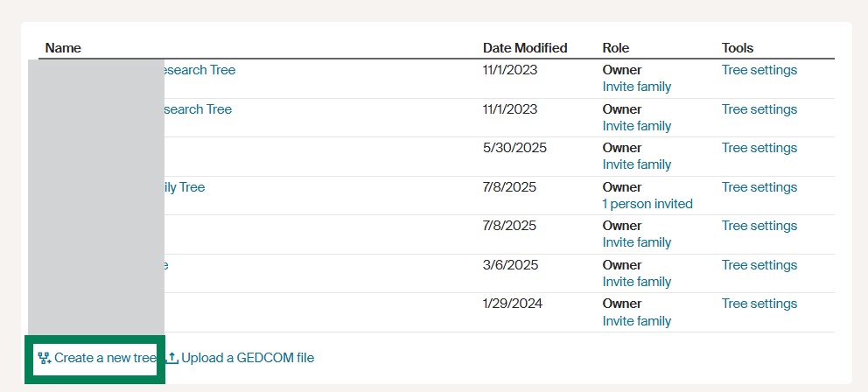Open Tree settings for the 1/29/2024 tree

759,304
